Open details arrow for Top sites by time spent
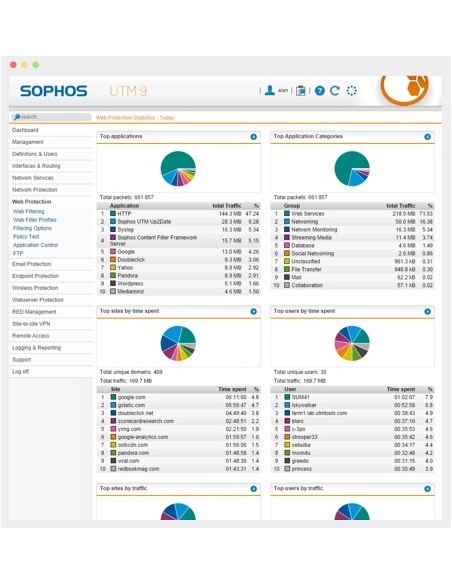 (254, 311)
